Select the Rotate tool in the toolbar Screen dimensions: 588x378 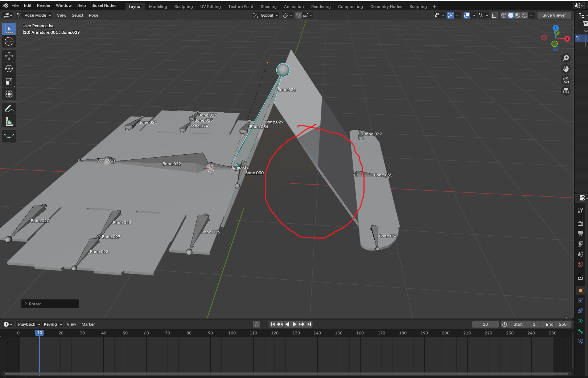click(9, 69)
